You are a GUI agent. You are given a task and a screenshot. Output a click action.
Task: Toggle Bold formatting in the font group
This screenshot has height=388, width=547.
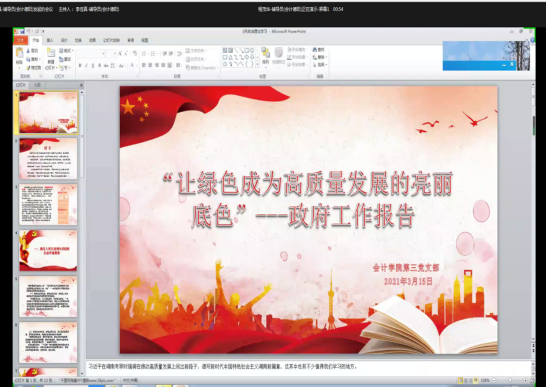coord(80,66)
